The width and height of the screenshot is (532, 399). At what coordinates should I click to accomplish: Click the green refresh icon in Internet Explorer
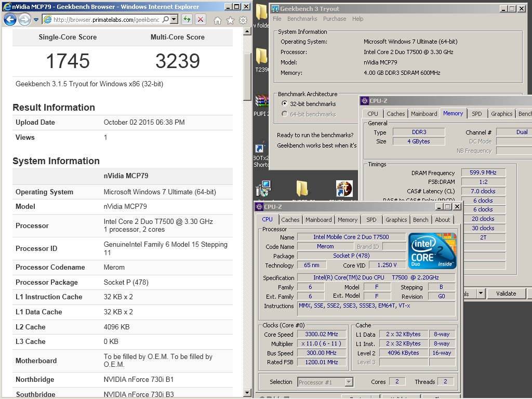click(187, 19)
